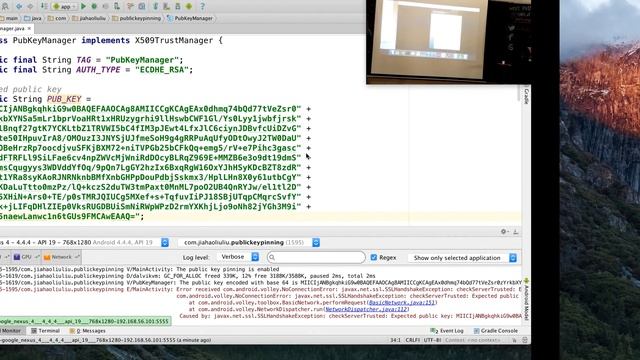Click the Debug app bug icon
This screenshot has height=360, width=640.
click(94, 6)
